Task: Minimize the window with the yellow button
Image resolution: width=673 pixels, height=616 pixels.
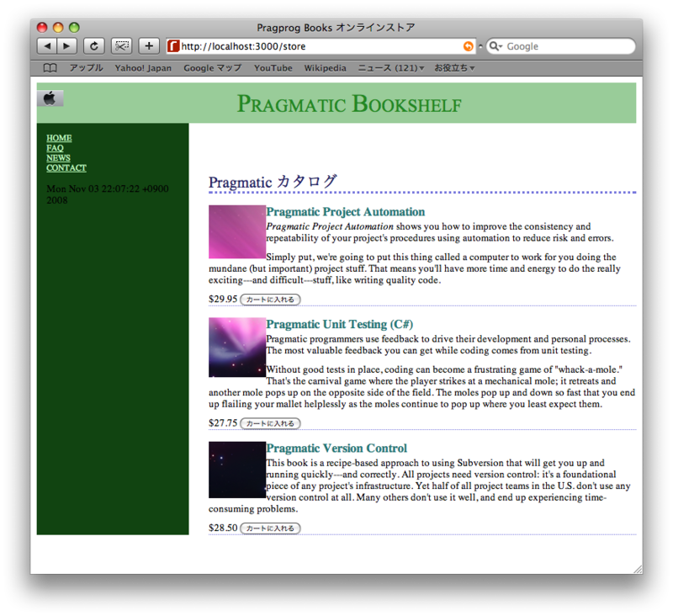Action: click(x=58, y=28)
